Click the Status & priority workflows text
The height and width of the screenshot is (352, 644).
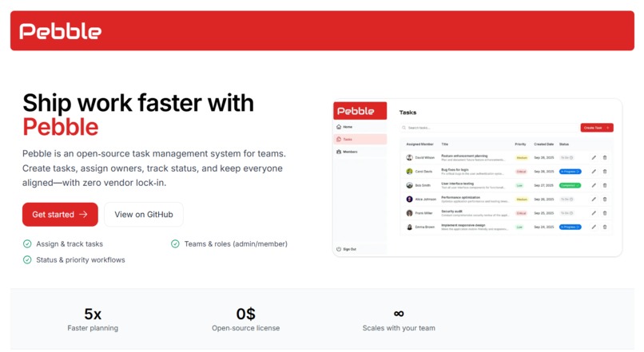(81, 259)
